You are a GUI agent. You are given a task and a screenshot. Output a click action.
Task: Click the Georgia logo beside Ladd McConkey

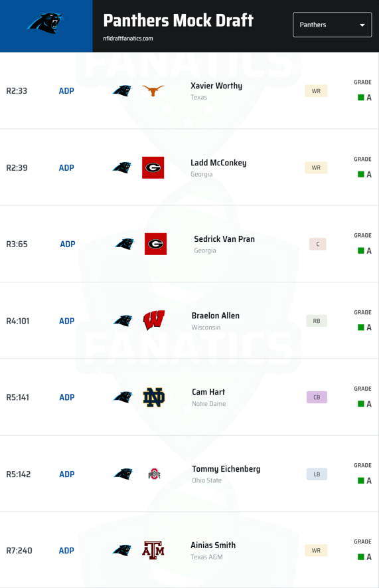pyautogui.click(x=153, y=167)
